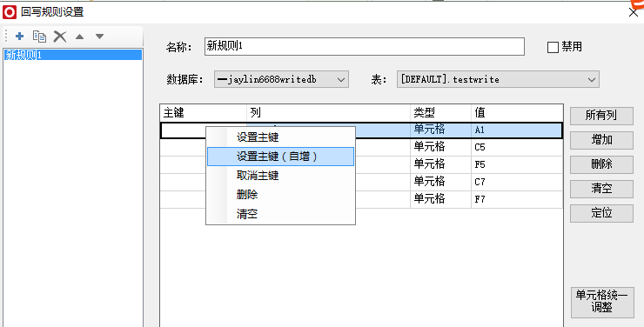Click value cell C5
Image resolution: width=644 pixels, height=327 pixels.
[x=517, y=147]
